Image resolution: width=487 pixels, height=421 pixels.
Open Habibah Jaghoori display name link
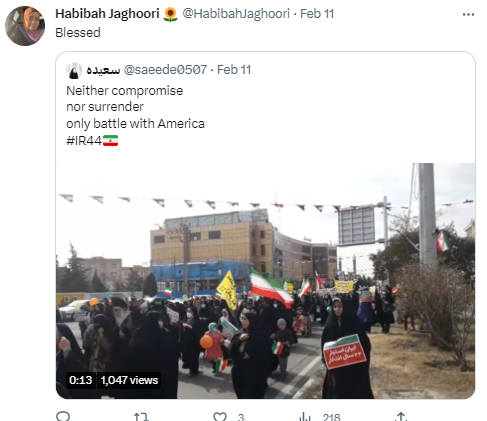107,14
